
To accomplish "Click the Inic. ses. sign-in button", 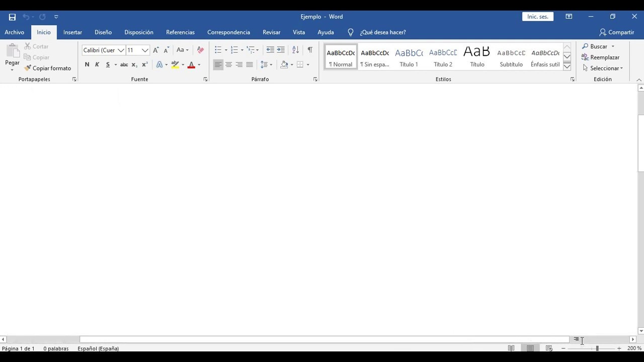I will pyautogui.click(x=537, y=17).
